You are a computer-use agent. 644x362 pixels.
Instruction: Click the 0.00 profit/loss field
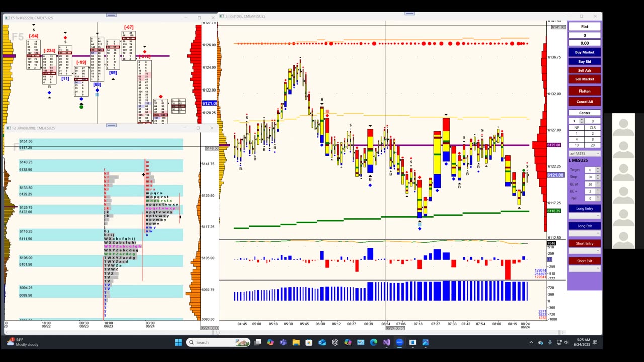point(585,43)
